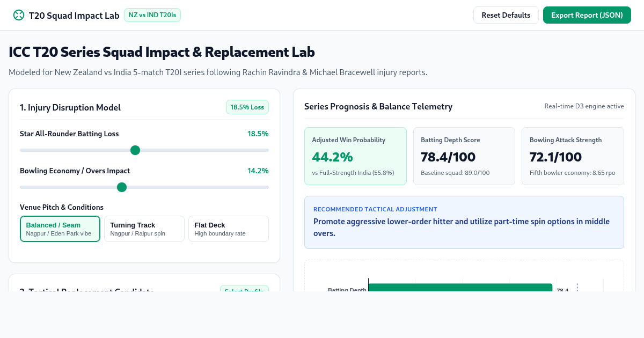Screen dimensions: 644x338
Task: Click 'Real-time D3 engine active' status text
Action: click(x=584, y=106)
